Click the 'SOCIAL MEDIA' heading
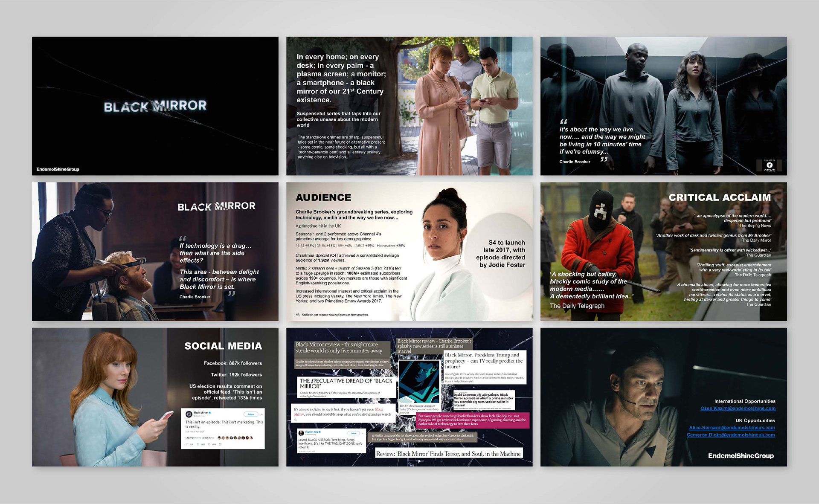Image resolution: width=819 pixels, height=504 pixels. coord(223,346)
